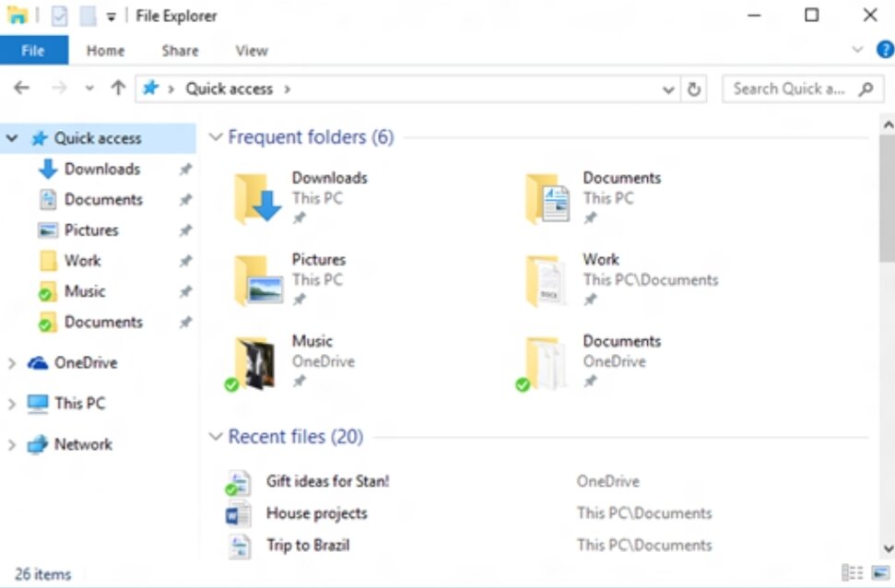The height and width of the screenshot is (588, 895).
Task: Open the Music OneDrive folder icon
Action: pos(255,362)
